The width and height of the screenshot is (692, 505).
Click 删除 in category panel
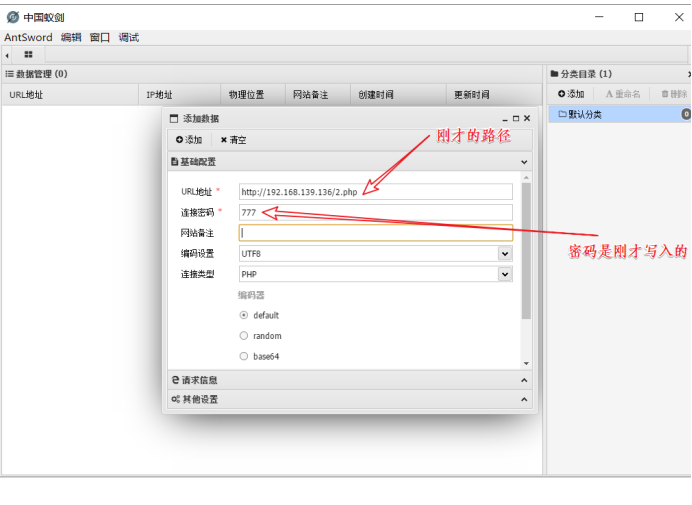click(x=674, y=94)
